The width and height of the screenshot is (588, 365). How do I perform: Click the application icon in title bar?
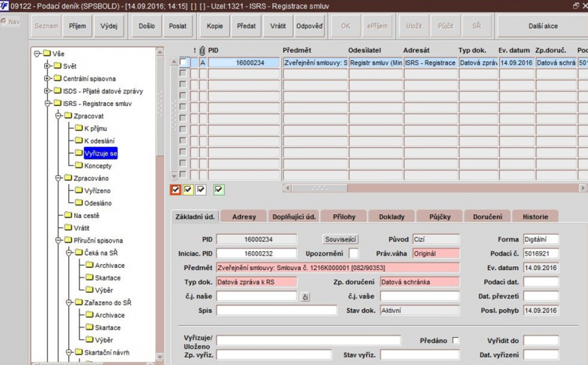[4, 6]
